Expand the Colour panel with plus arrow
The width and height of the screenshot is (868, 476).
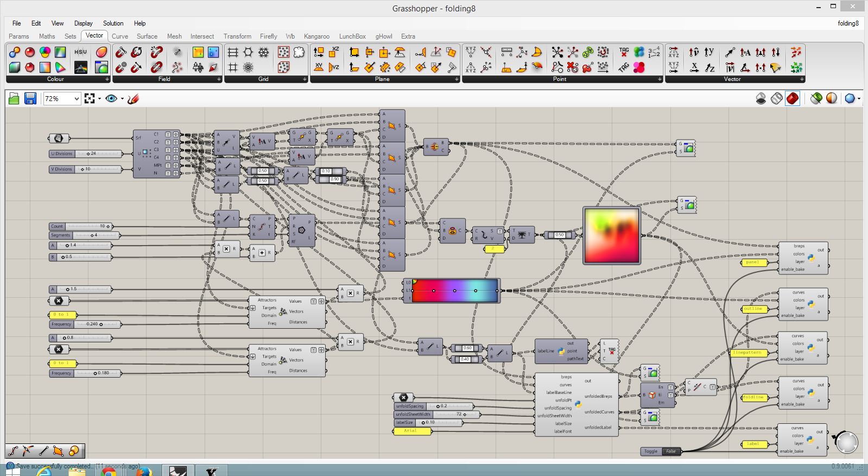(x=107, y=79)
